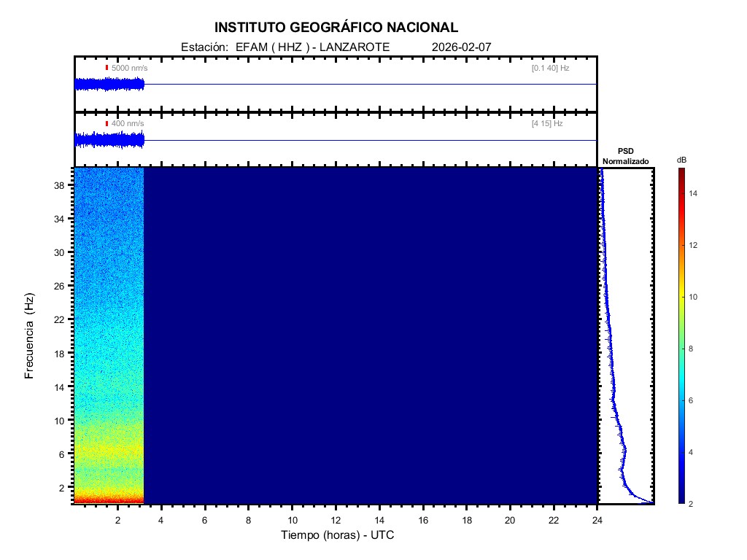This screenshot has height=560, width=747.
Task: Click the 24 hour tick on time axis
Action: click(597, 520)
